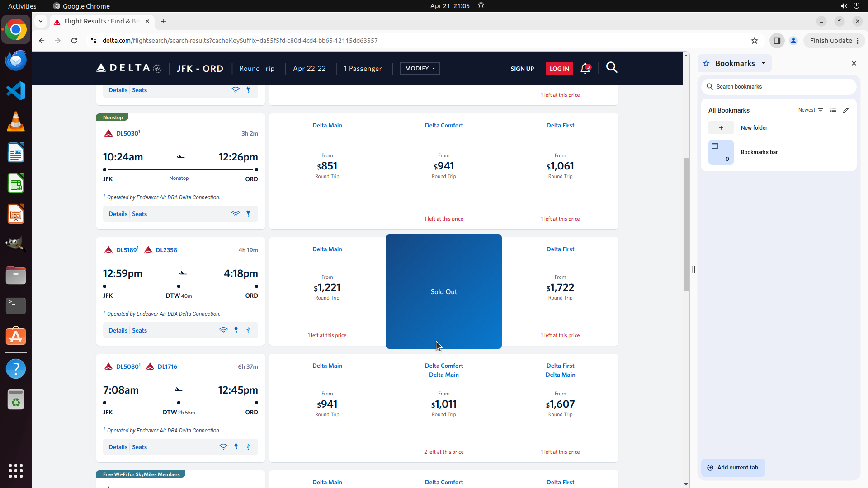Edit bookmarks using the pencil icon
The image size is (868, 488).
[846, 110]
